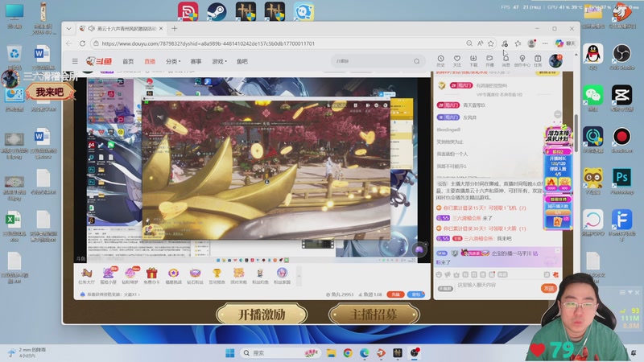
Task: Open 任务大厅 below the video player
Action: (x=86, y=276)
